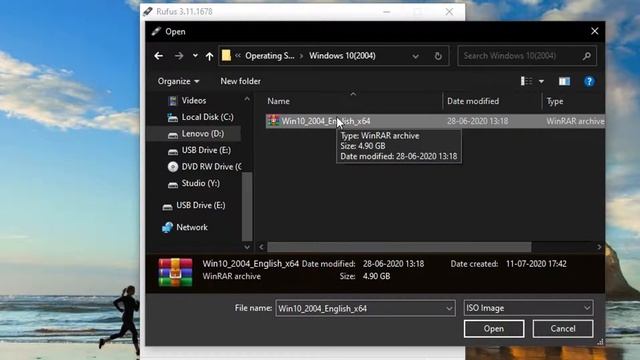This screenshot has width=640, height=360.
Task: Expand the view options dropdown arrow
Action: pyautogui.click(x=541, y=82)
